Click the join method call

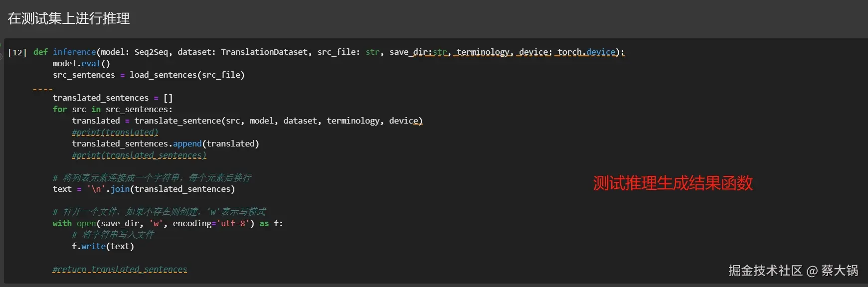tap(120, 189)
